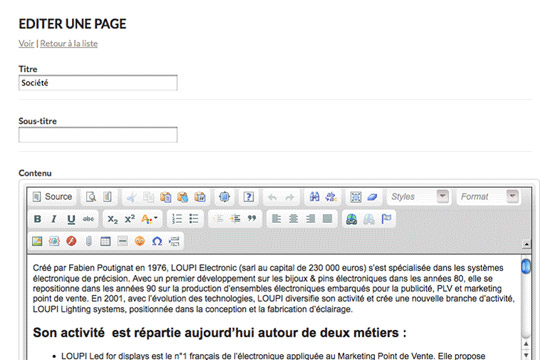Remove formatting with the eraser icon
The image size is (540, 360).
click(x=372, y=197)
